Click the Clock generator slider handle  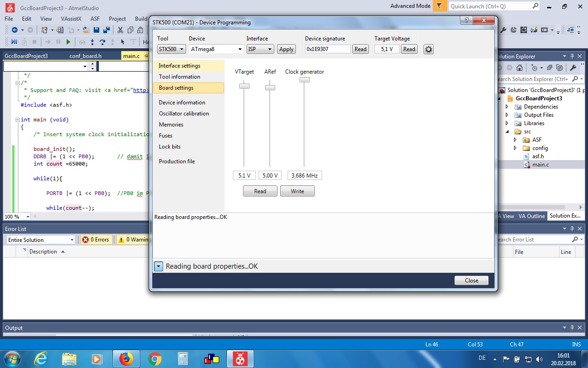click(304, 80)
